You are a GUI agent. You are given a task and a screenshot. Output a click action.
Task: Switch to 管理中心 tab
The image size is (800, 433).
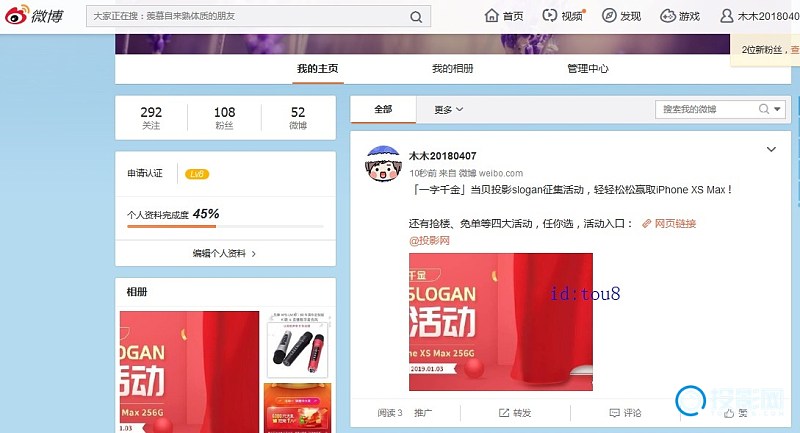[x=587, y=69]
